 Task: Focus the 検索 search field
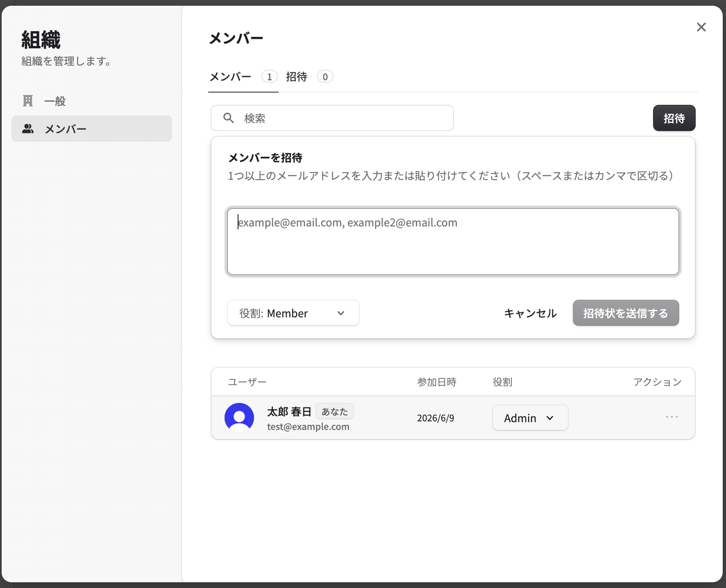[x=332, y=118]
